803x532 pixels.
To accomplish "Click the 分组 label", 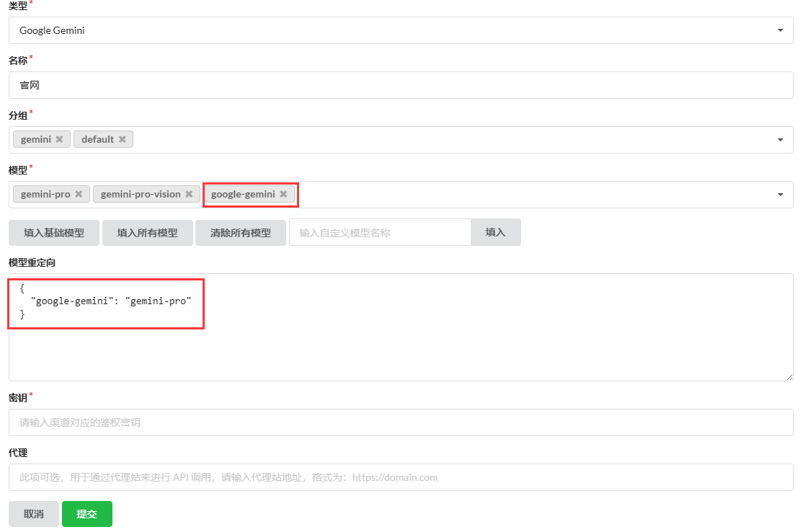I will click(18, 115).
